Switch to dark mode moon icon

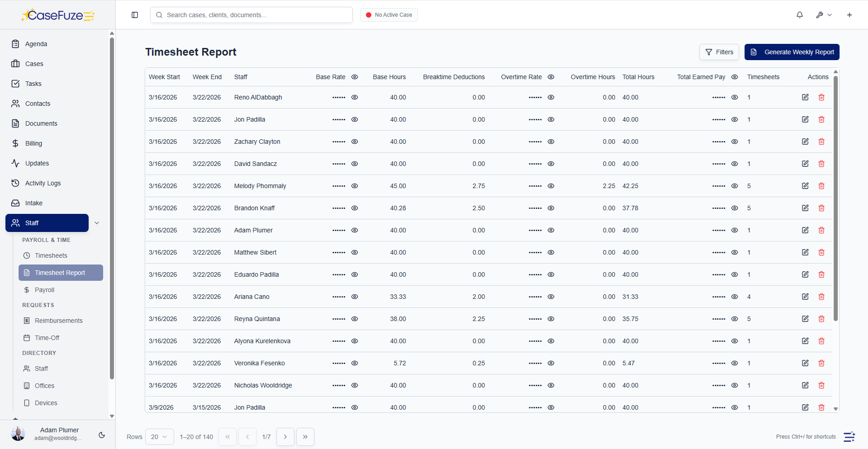102,435
